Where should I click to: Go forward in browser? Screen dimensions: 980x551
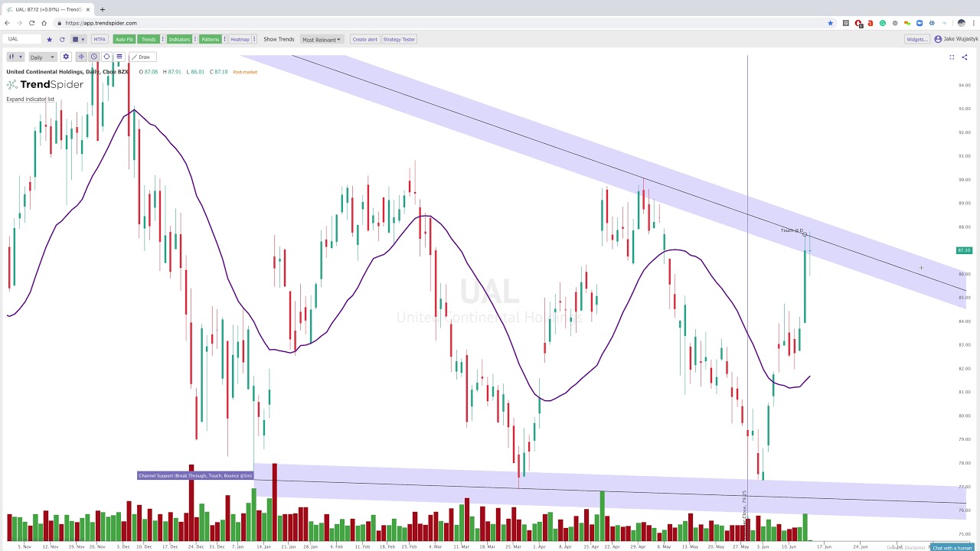[x=19, y=23]
